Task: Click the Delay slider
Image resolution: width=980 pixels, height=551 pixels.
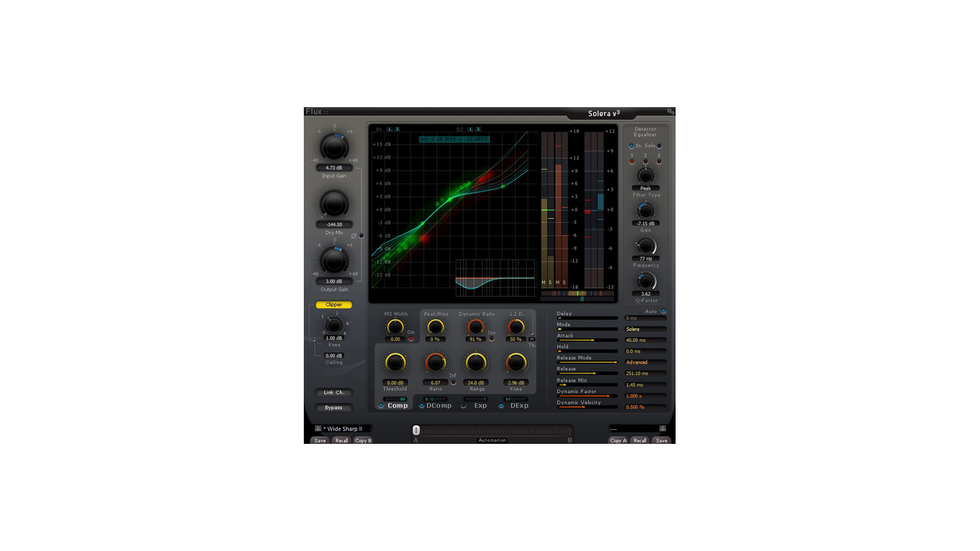Action: [x=587, y=318]
